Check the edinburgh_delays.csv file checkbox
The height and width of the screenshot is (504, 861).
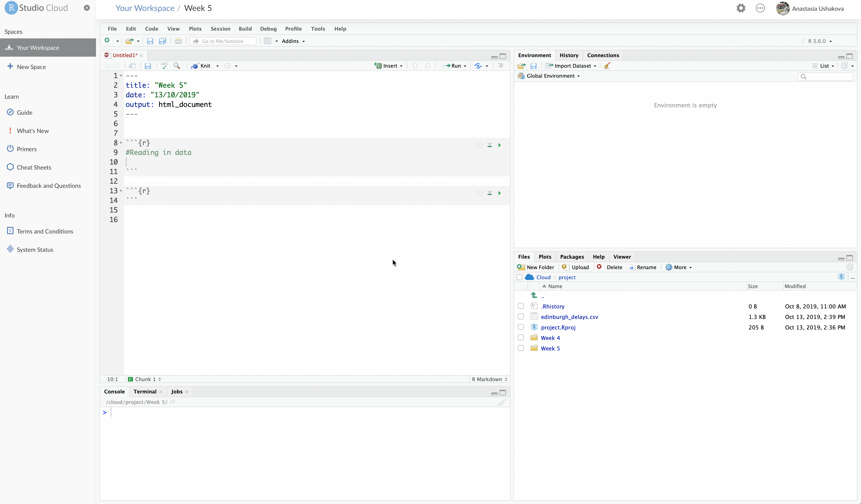coord(520,317)
